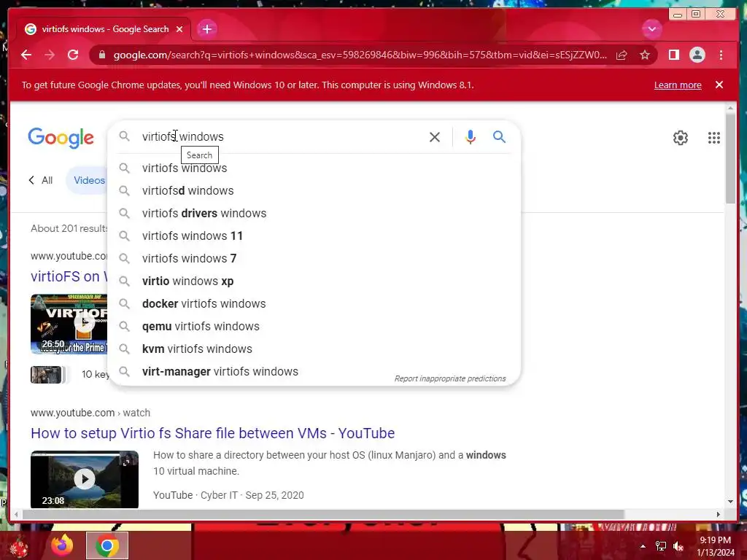Open the virtioFS on... result title
This screenshot has width=747, height=560.
(69, 276)
